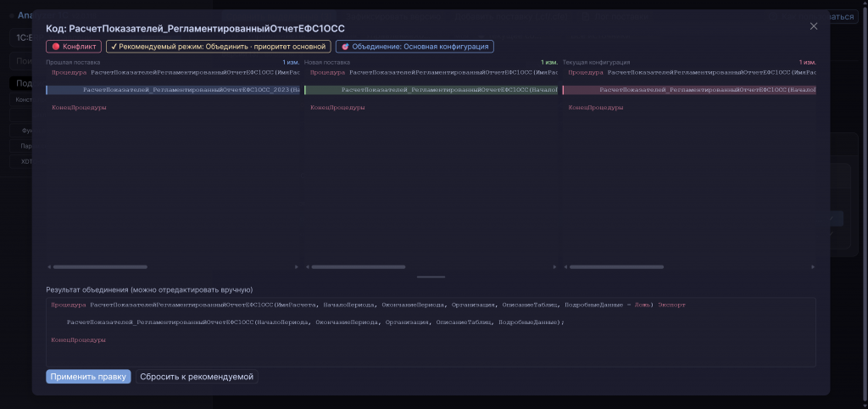Click the Экспорт keyword in merge result
Viewport: 868px width, 409px height.
pyautogui.click(x=671, y=305)
